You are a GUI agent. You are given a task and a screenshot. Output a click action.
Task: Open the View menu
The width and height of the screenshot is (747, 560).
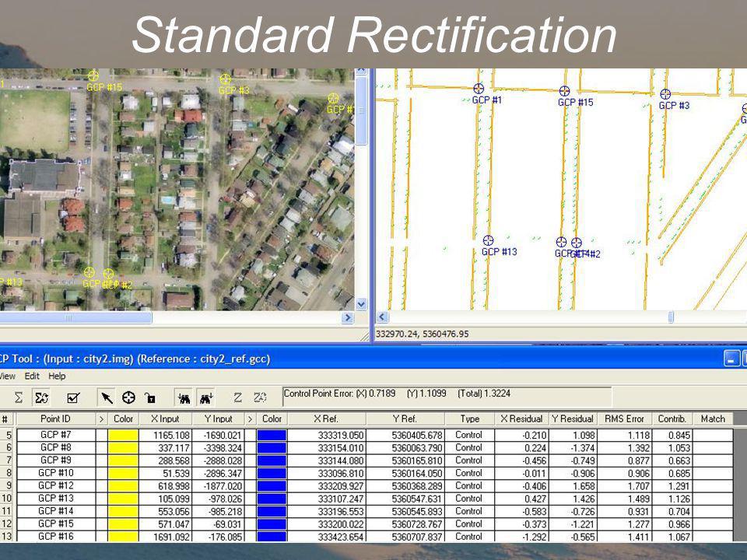7,376
